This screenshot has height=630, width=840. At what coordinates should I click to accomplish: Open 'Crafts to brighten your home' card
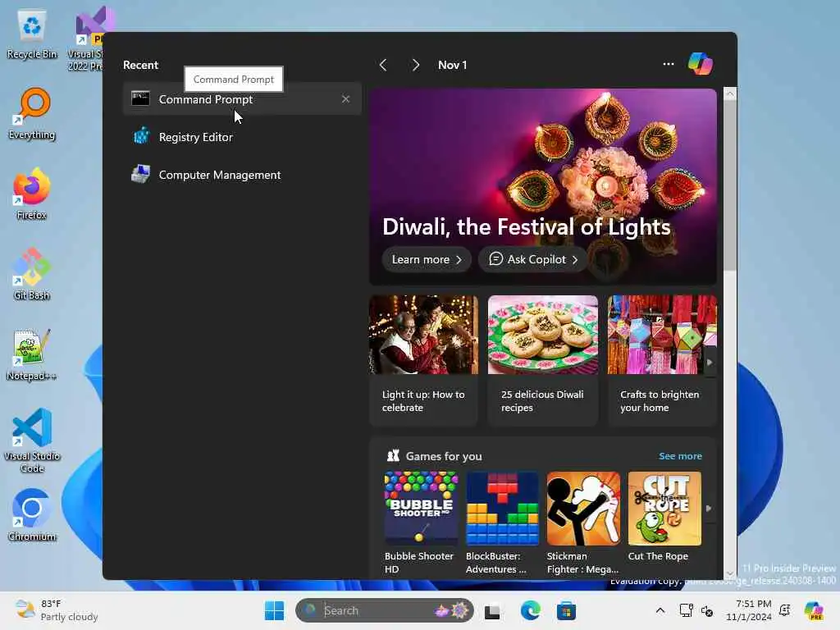click(x=662, y=360)
